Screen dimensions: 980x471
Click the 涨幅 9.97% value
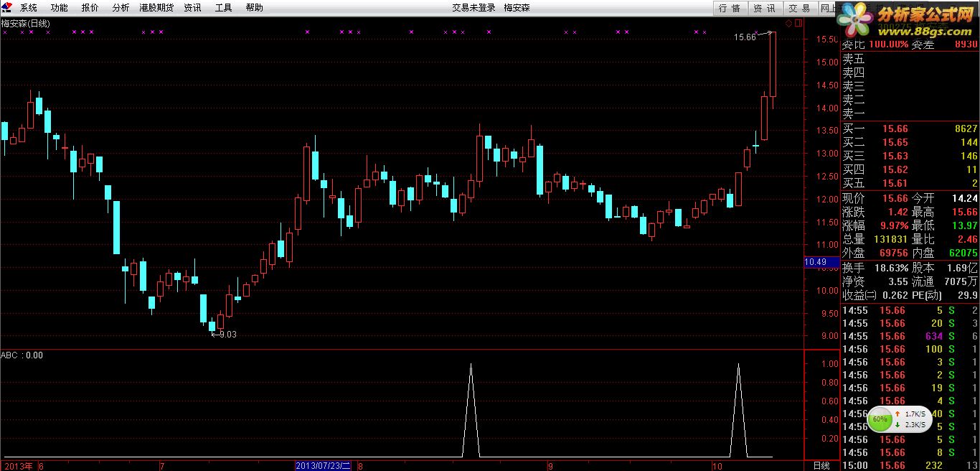point(894,225)
